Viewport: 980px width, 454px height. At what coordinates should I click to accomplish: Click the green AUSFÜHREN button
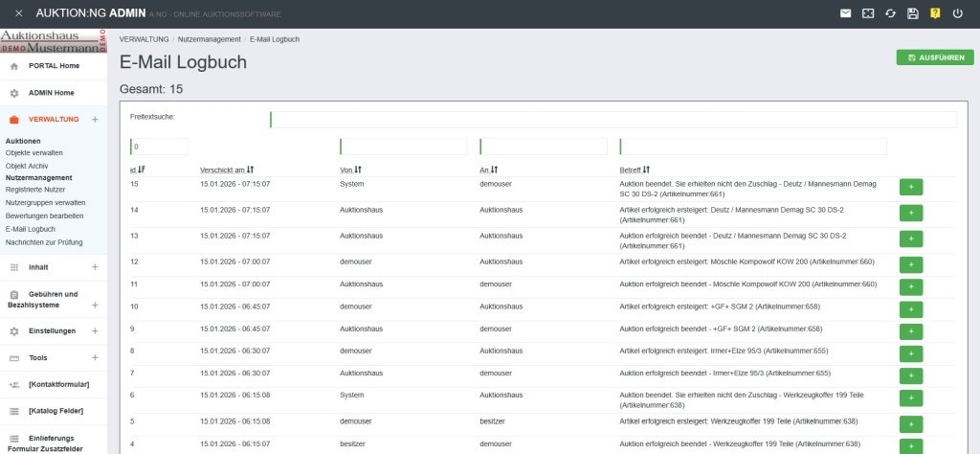point(935,57)
